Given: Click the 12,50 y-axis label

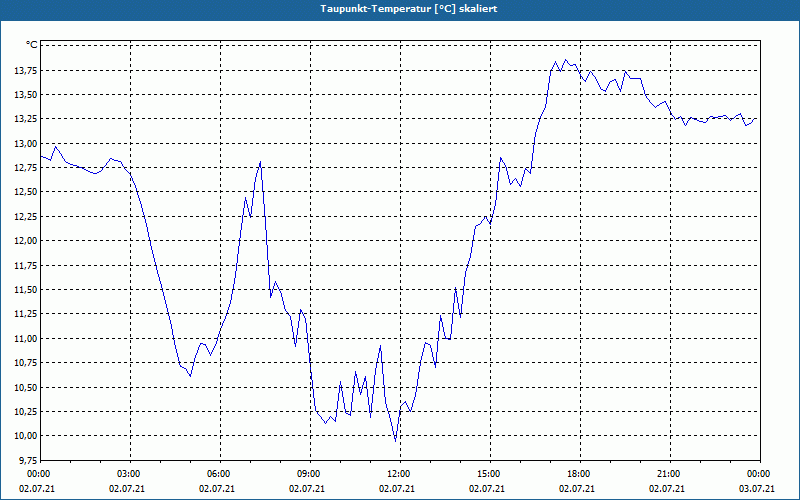Looking at the screenshot, I should (x=25, y=192).
